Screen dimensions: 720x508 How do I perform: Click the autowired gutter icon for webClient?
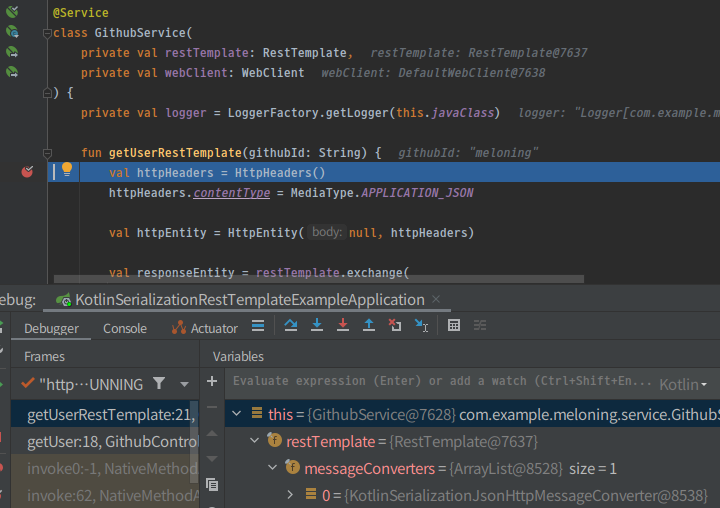[x=12, y=72]
